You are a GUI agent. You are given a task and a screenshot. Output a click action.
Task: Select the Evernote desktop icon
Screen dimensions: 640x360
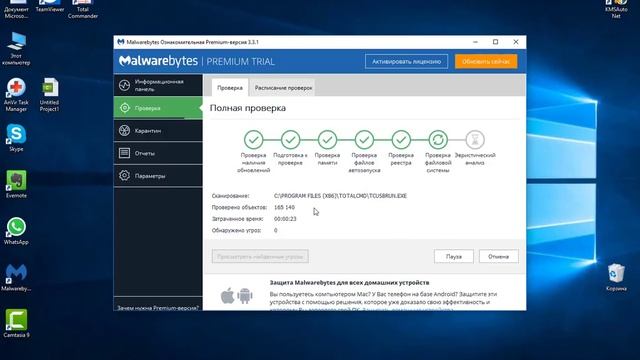click(x=16, y=184)
